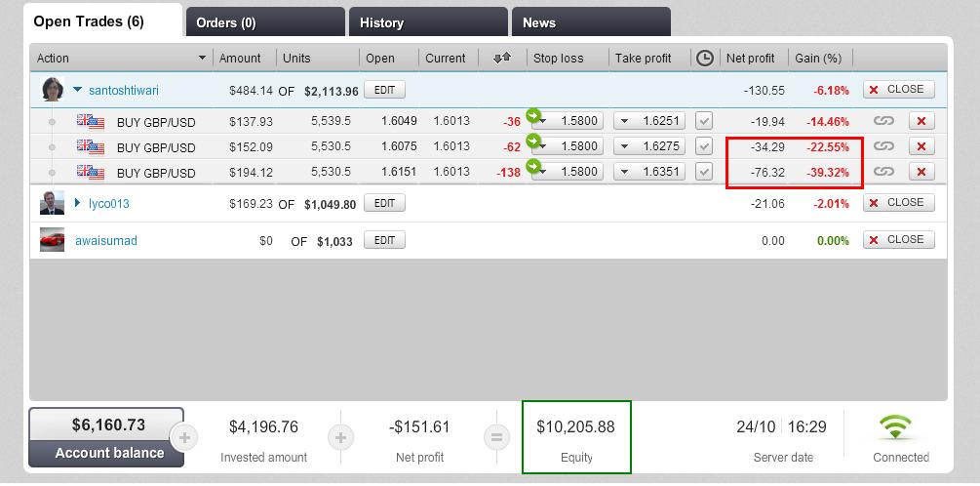Toggle the checkbox on the 1.6351 take profit row
980x486 pixels.
click(704, 172)
